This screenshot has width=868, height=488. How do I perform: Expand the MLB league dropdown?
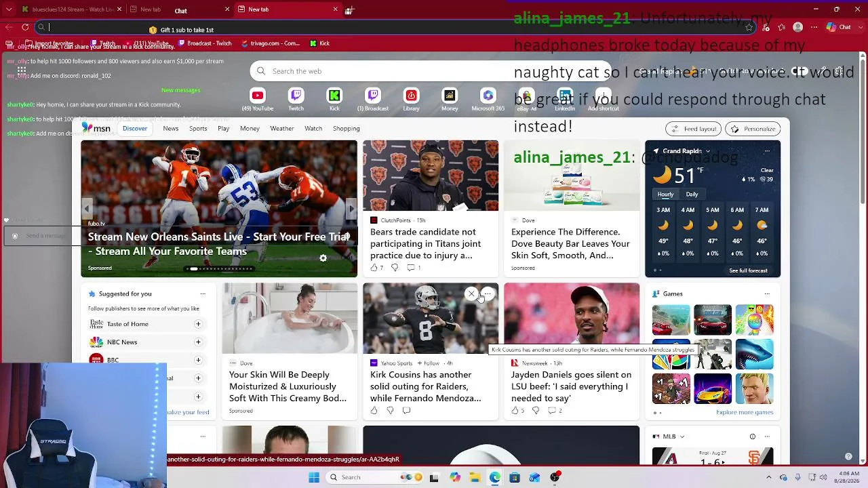[682, 436]
